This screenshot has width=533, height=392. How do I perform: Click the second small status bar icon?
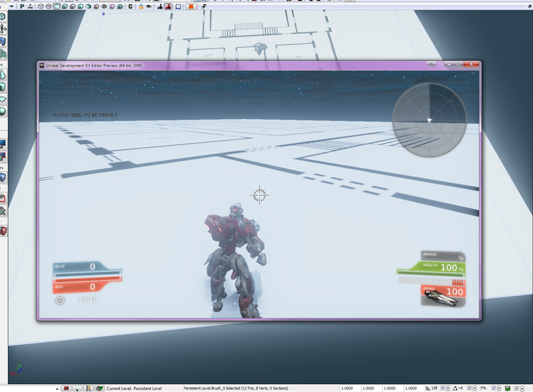point(77,388)
